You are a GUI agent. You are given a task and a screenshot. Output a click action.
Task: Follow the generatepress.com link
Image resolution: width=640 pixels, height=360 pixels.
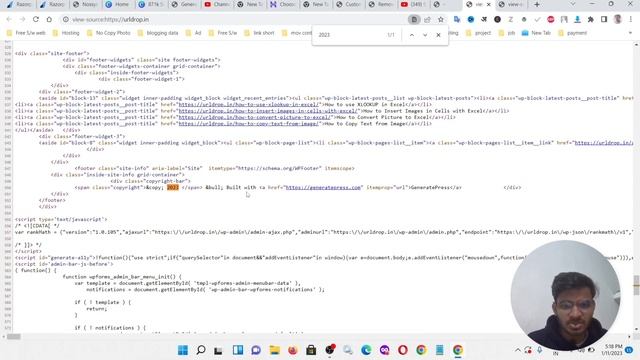(323, 187)
